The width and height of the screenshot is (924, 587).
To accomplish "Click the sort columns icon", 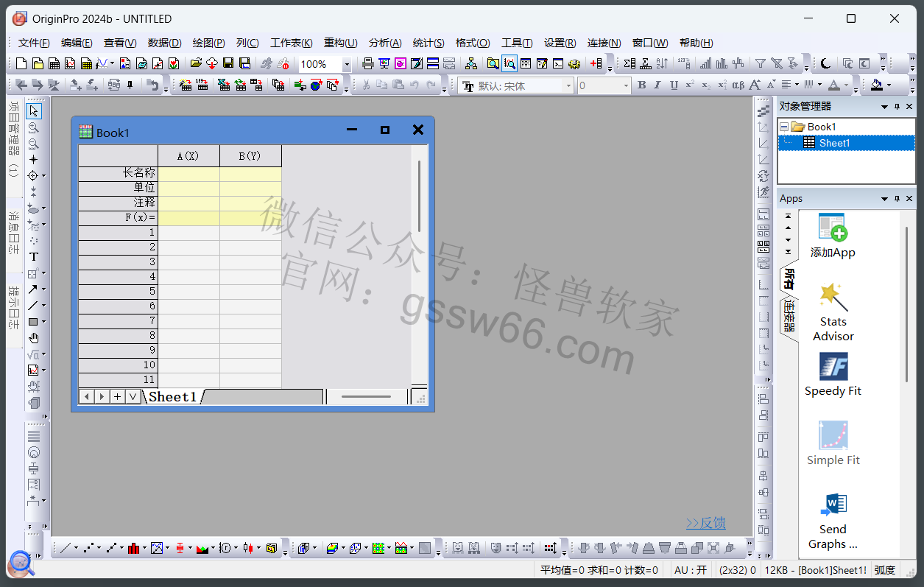I will (662, 64).
